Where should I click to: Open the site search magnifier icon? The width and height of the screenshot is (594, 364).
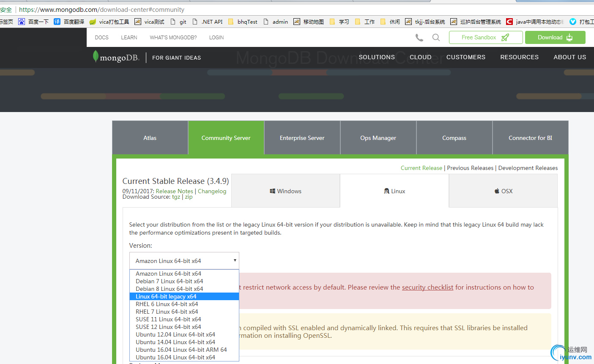pyautogui.click(x=436, y=38)
